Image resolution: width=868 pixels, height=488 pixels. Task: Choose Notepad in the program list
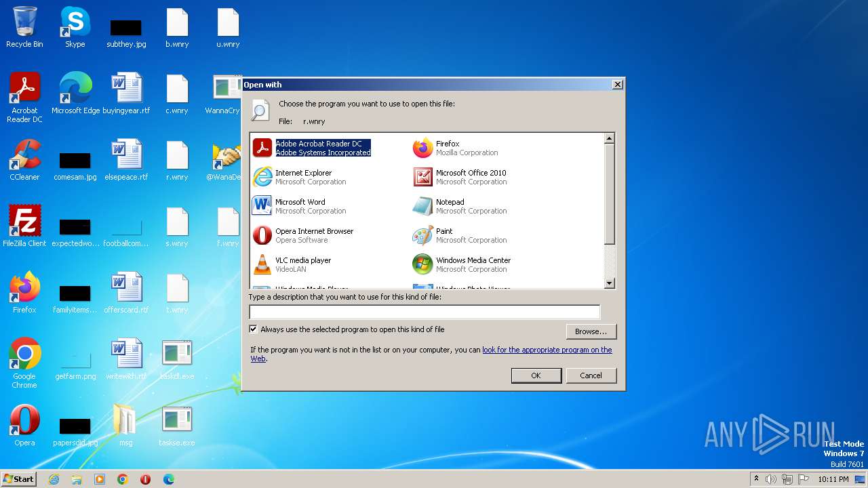point(460,206)
